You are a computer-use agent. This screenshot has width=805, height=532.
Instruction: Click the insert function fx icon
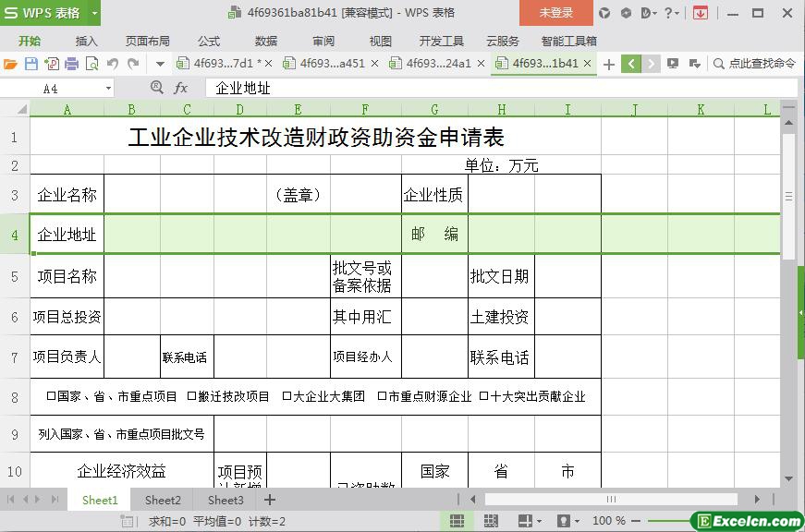[181, 88]
